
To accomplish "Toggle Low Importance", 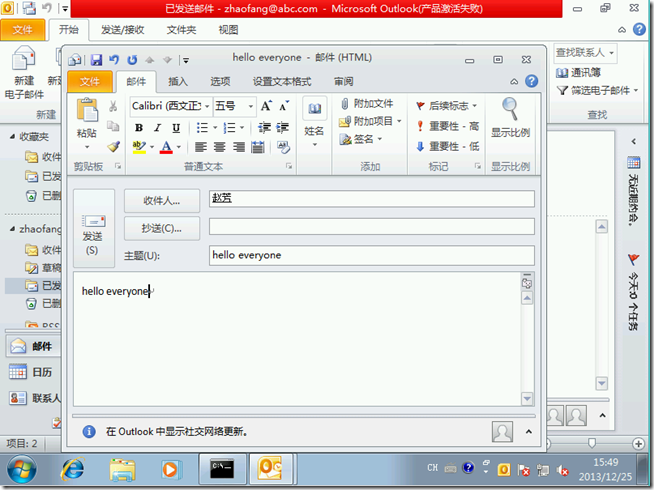I will [448, 146].
